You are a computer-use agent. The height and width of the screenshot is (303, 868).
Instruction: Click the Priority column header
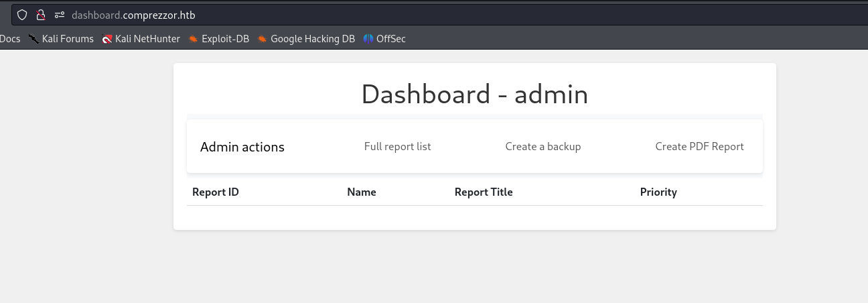click(x=658, y=192)
